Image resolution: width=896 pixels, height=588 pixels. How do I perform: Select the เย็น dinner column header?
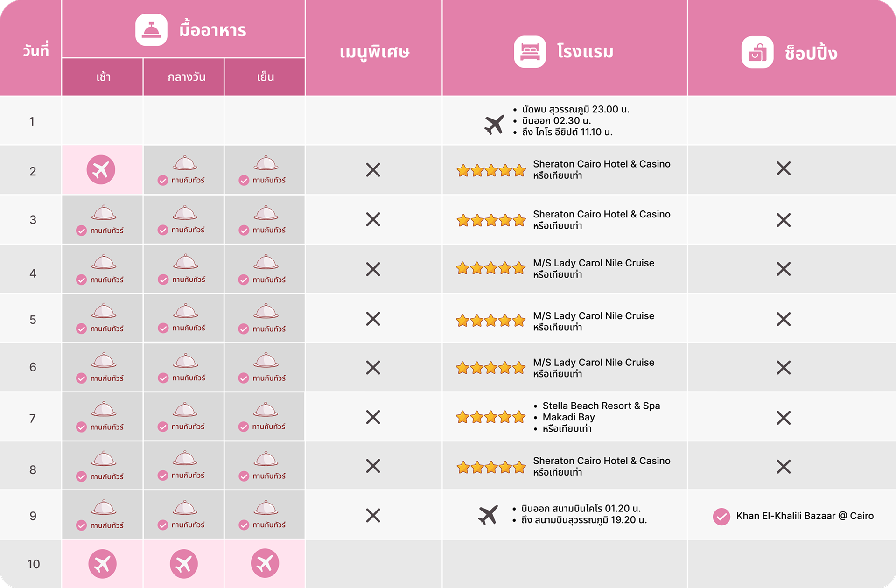pos(265,77)
